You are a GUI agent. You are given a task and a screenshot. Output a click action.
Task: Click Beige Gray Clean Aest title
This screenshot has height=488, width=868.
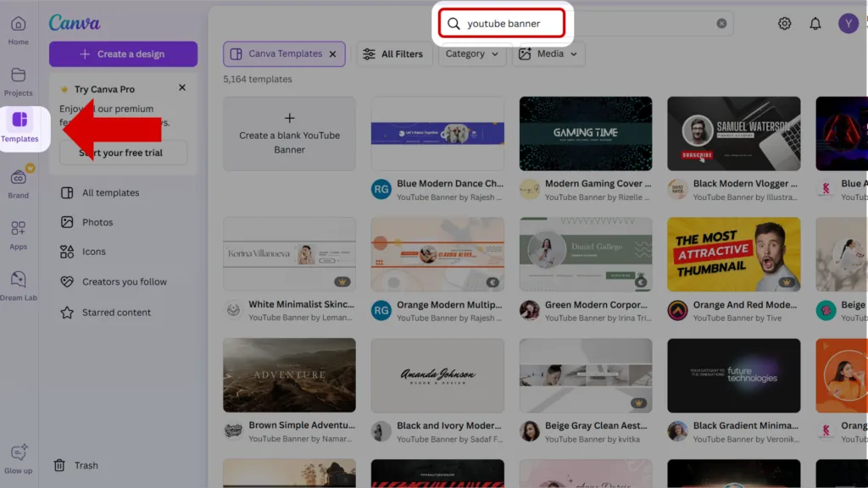(596, 425)
